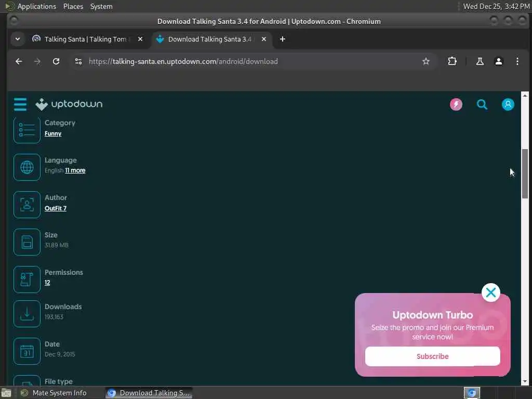The image size is (532, 399).
Task: Close the Talking Santa | Talking Tom tab
Action: pos(140,39)
